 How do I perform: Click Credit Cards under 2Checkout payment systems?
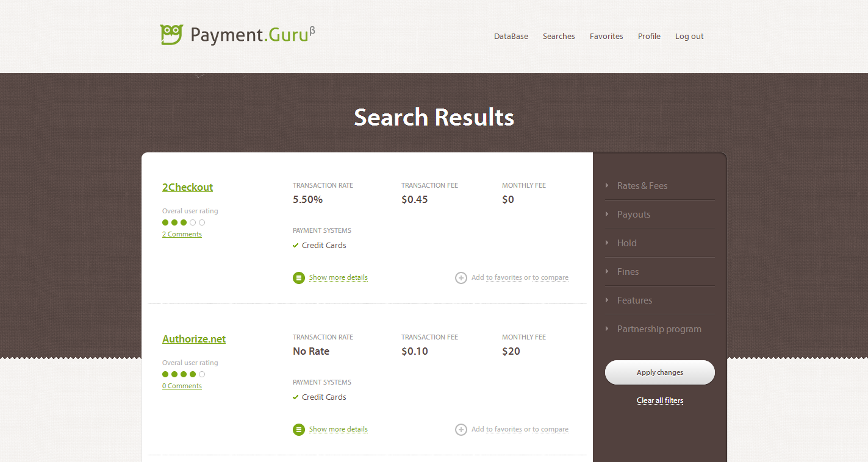pos(324,245)
